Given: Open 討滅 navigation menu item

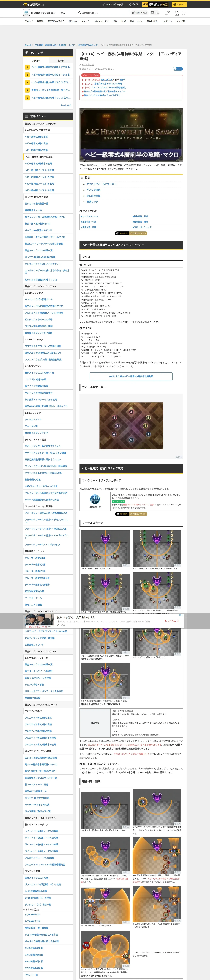Looking at the screenshot, I should tap(123, 21).
